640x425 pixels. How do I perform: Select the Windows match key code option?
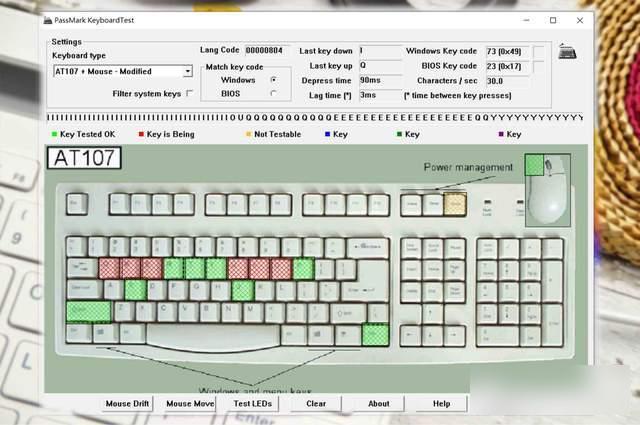pos(273,80)
